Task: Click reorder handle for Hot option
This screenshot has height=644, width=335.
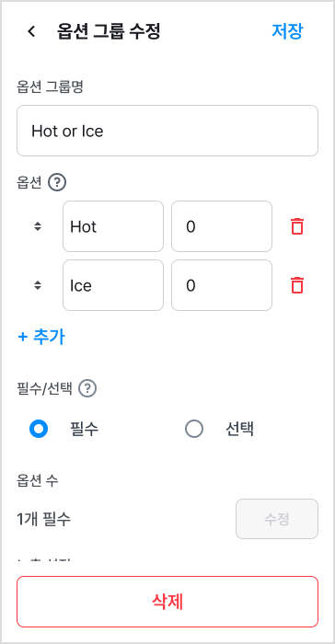Action: [38, 226]
